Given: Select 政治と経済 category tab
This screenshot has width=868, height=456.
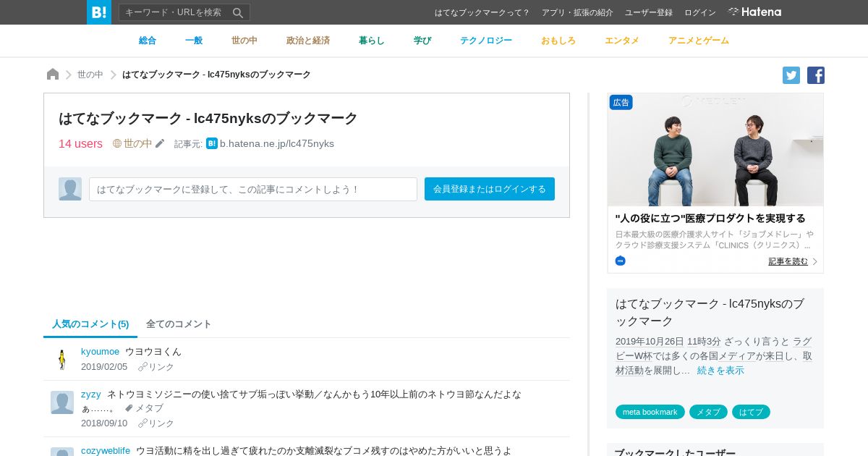Looking at the screenshot, I should tap(308, 41).
